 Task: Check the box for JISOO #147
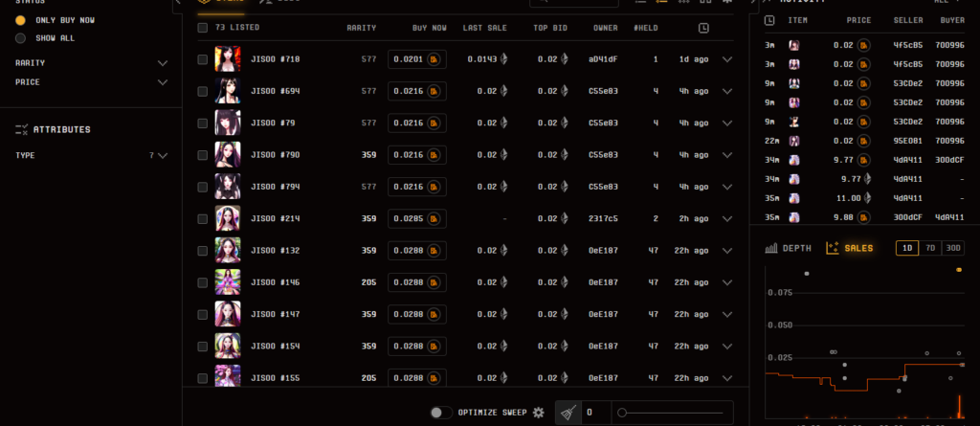[x=203, y=315]
